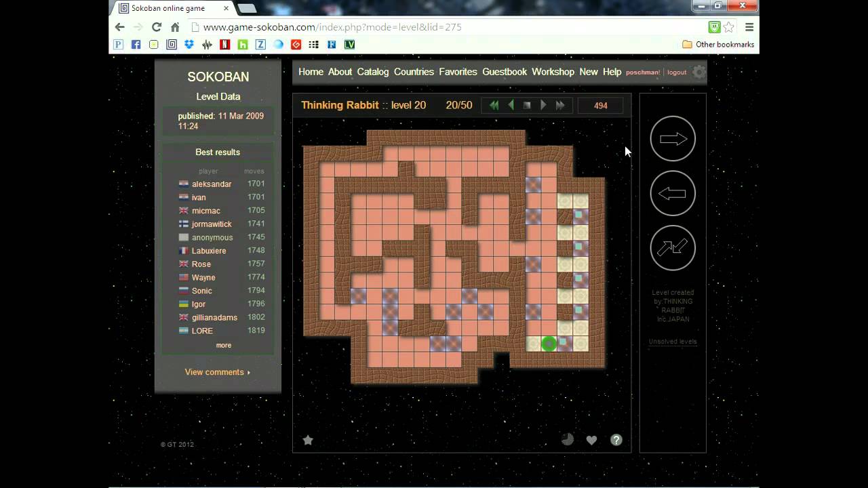Open the Netflix bookmark

[x=224, y=45]
